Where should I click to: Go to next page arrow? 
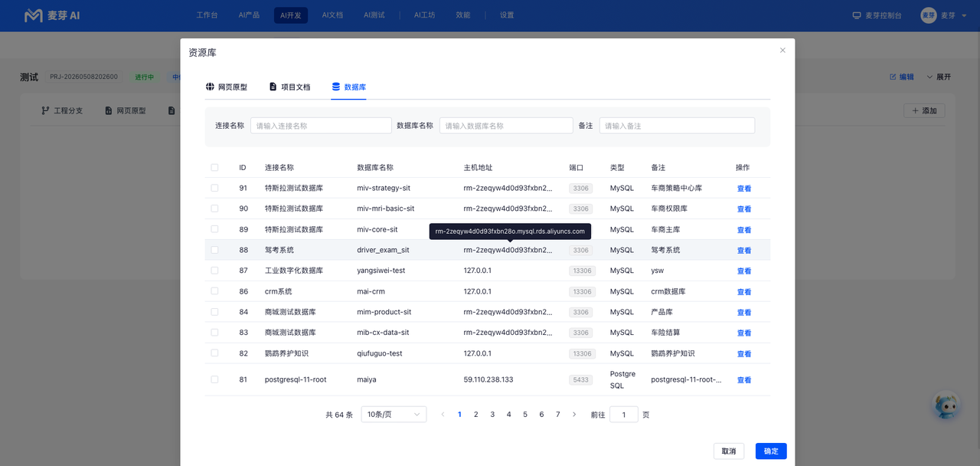pos(574,414)
